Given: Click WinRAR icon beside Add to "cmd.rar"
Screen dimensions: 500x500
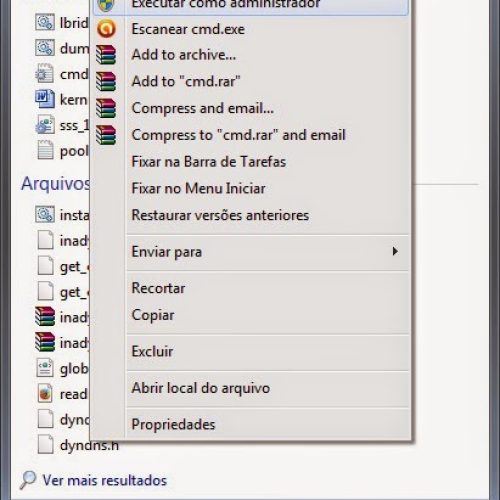Looking at the screenshot, I should [x=106, y=82].
